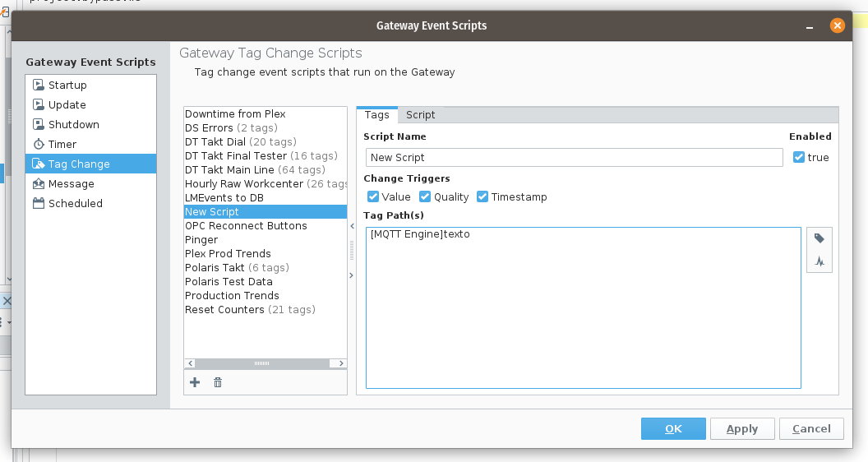Image resolution: width=868 pixels, height=462 pixels.
Task: Click the script list horizontal scrollbar
Action: [x=261, y=363]
